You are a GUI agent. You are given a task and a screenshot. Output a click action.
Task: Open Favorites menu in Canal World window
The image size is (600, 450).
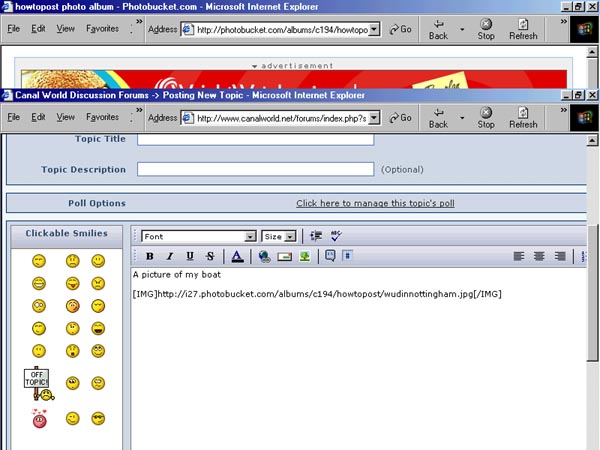(101, 117)
